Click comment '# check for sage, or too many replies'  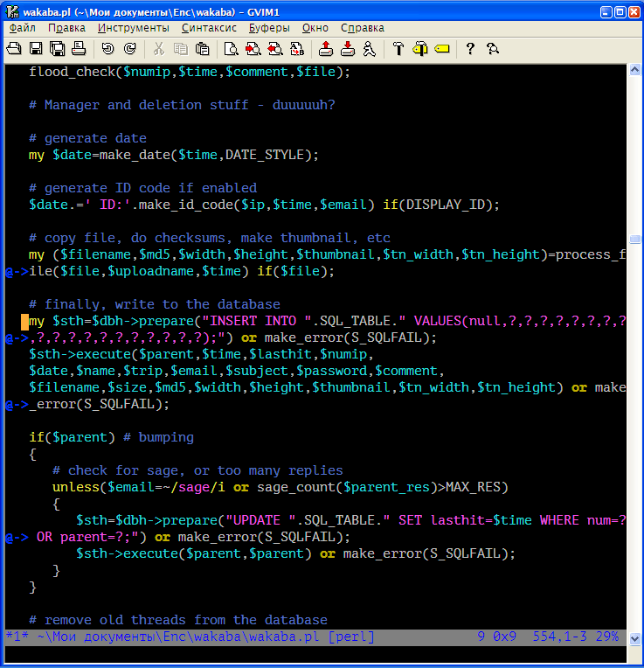pyautogui.click(x=197, y=470)
